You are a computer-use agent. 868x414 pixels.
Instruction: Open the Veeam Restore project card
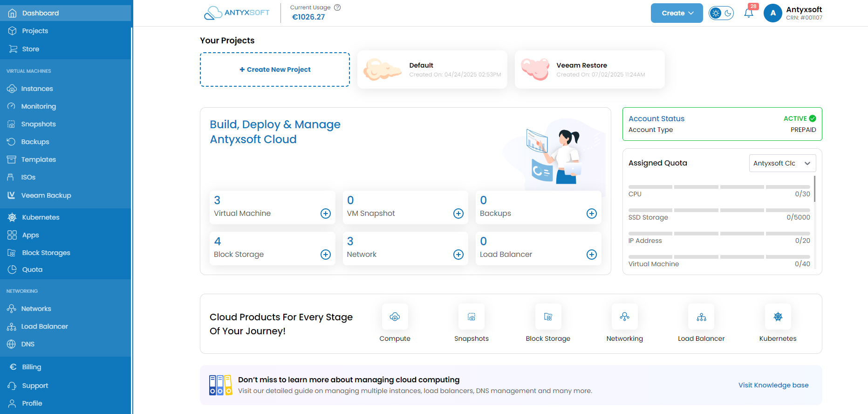[590, 69]
